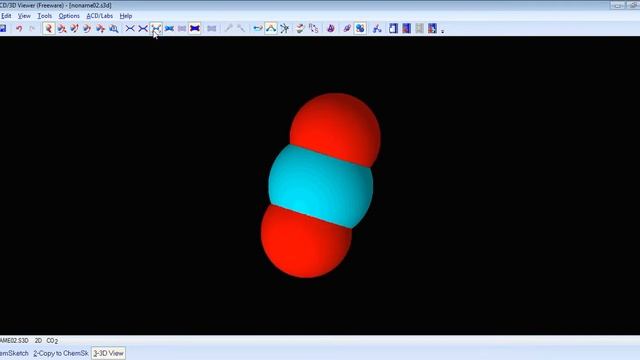Expand the toolbar overflow arrow
Viewport: 640px width, 360px height.
click(x=443, y=31)
